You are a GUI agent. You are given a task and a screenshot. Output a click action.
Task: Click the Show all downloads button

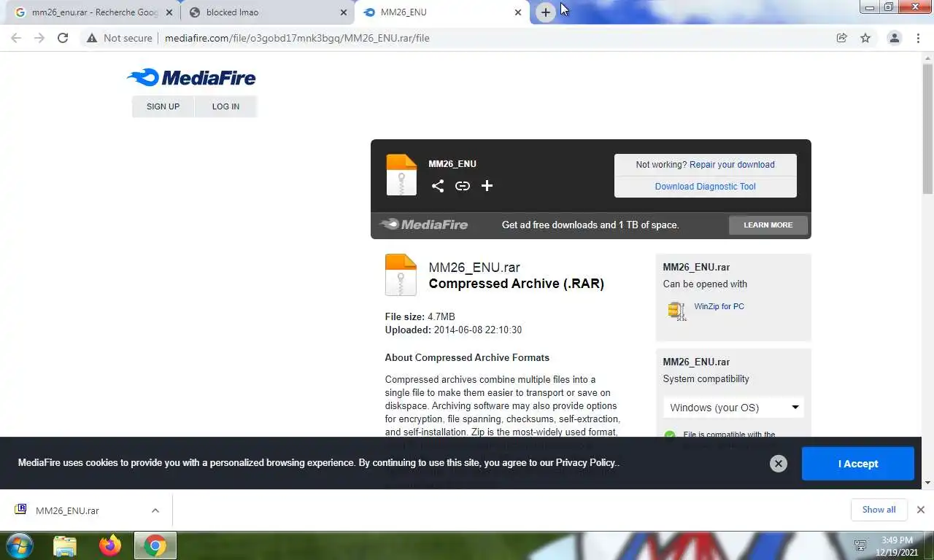(879, 510)
